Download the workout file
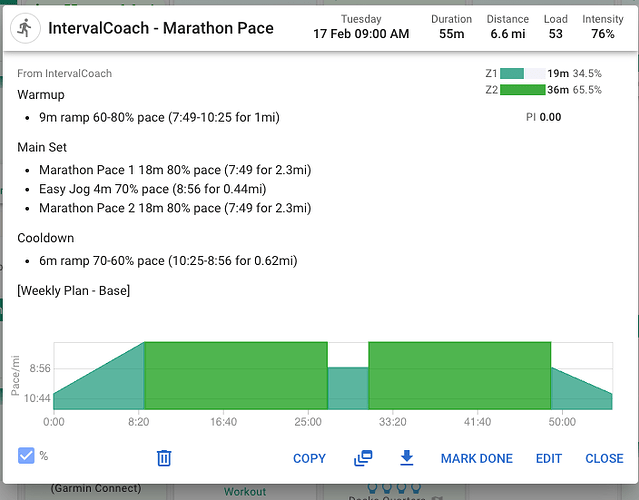The height and width of the screenshot is (500, 639). [406, 458]
